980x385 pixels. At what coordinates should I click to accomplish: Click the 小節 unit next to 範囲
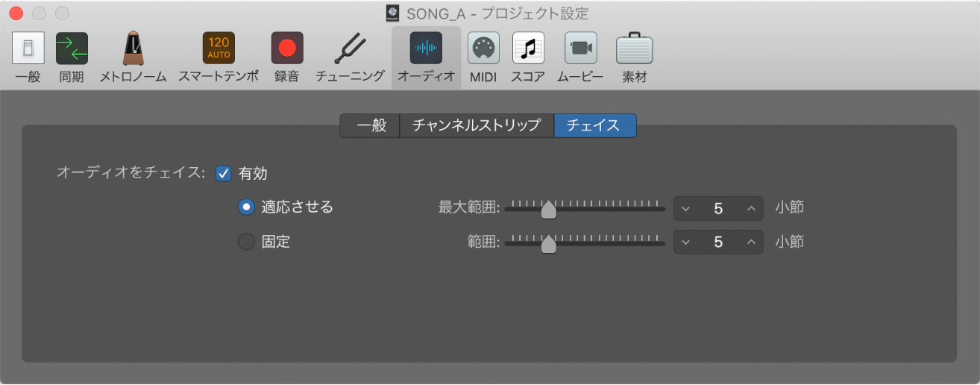click(789, 242)
